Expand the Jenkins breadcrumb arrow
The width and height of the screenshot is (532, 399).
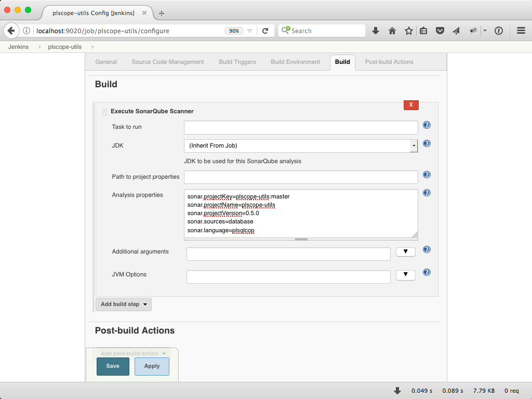(x=39, y=47)
